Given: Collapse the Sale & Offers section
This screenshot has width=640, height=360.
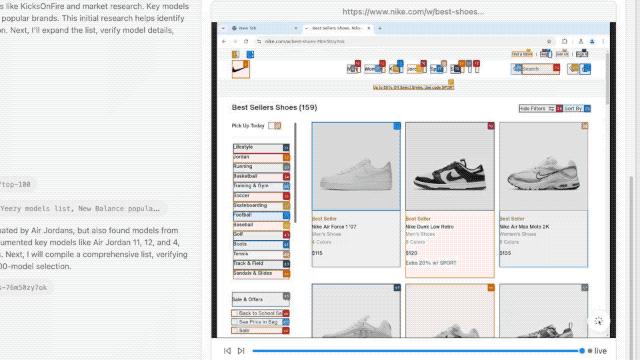Looking at the screenshot, I should 261,299.
